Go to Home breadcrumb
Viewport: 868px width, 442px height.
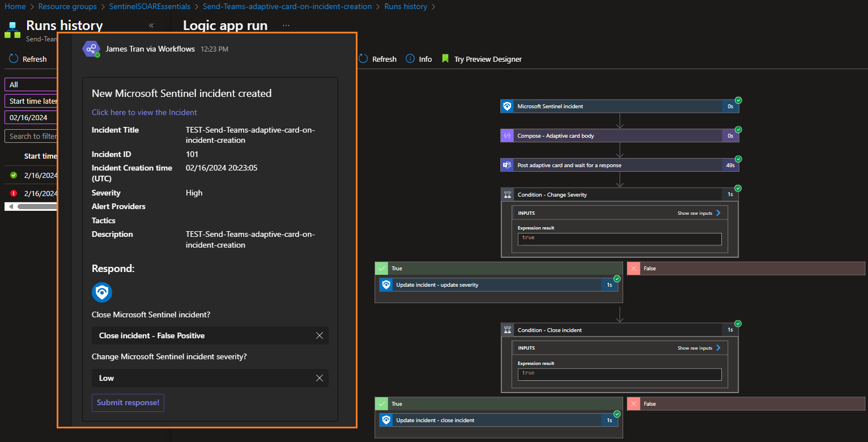coord(15,6)
